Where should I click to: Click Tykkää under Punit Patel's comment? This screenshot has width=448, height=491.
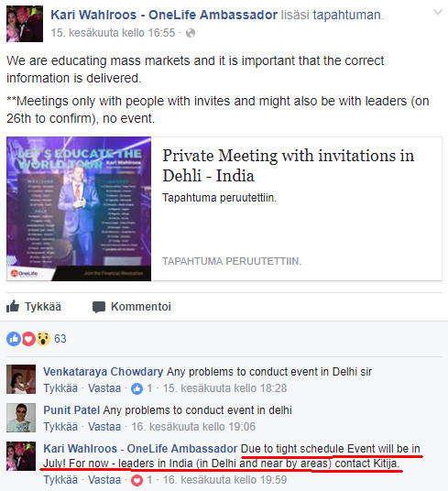[x=60, y=427]
